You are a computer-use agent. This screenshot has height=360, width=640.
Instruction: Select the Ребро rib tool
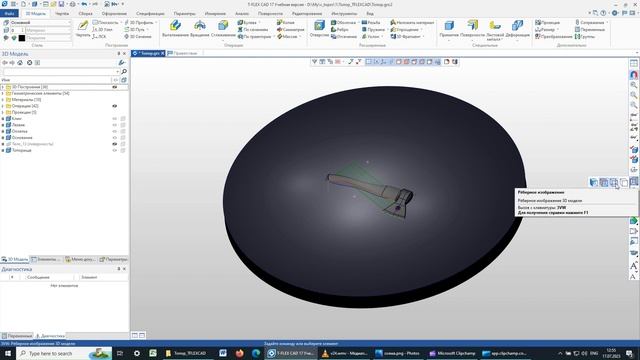click(340, 29)
